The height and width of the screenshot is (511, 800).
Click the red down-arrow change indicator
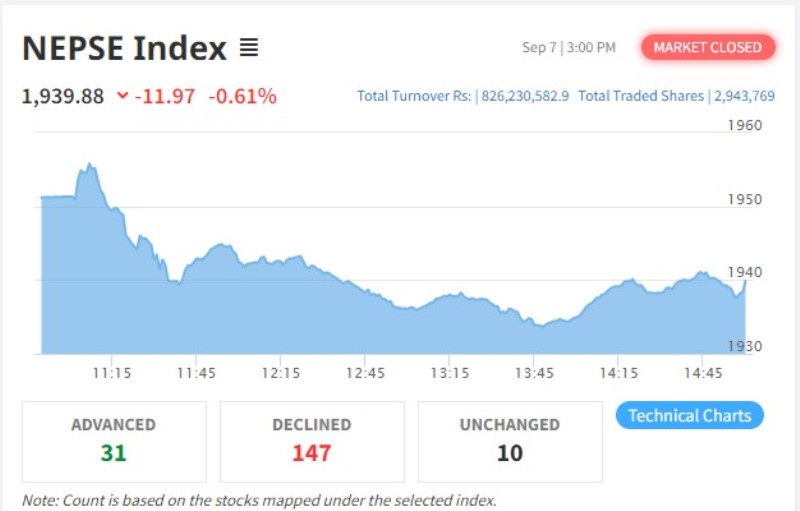click(122, 95)
